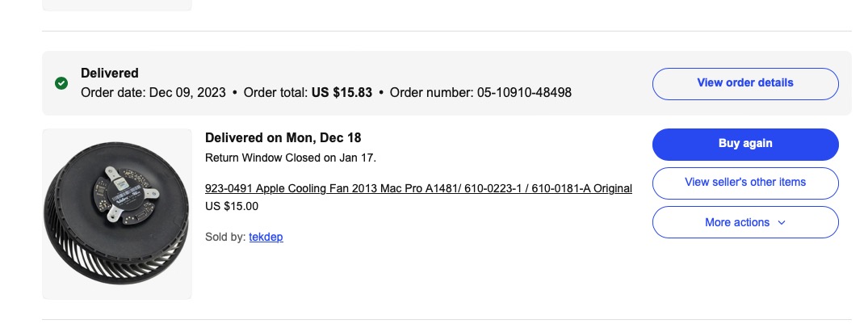Screen dimensions: 868x324
Task: Click the View order details button
Action: pyautogui.click(x=744, y=83)
